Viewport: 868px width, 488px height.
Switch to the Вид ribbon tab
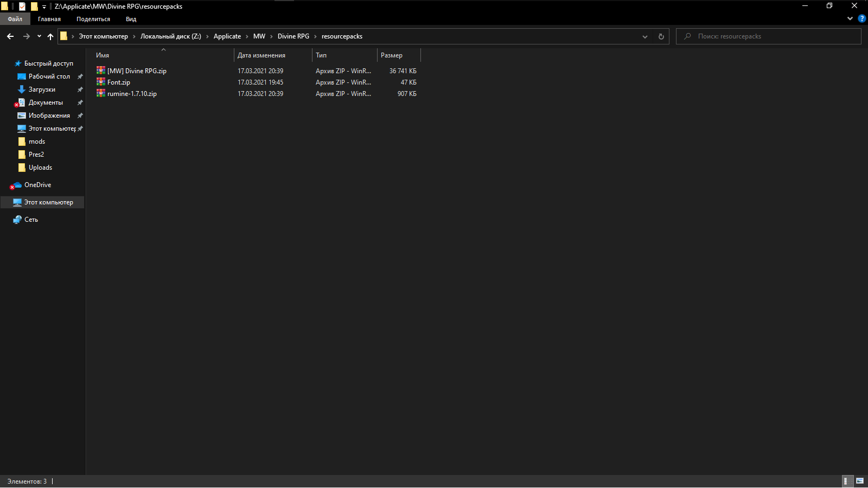(x=131, y=19)
